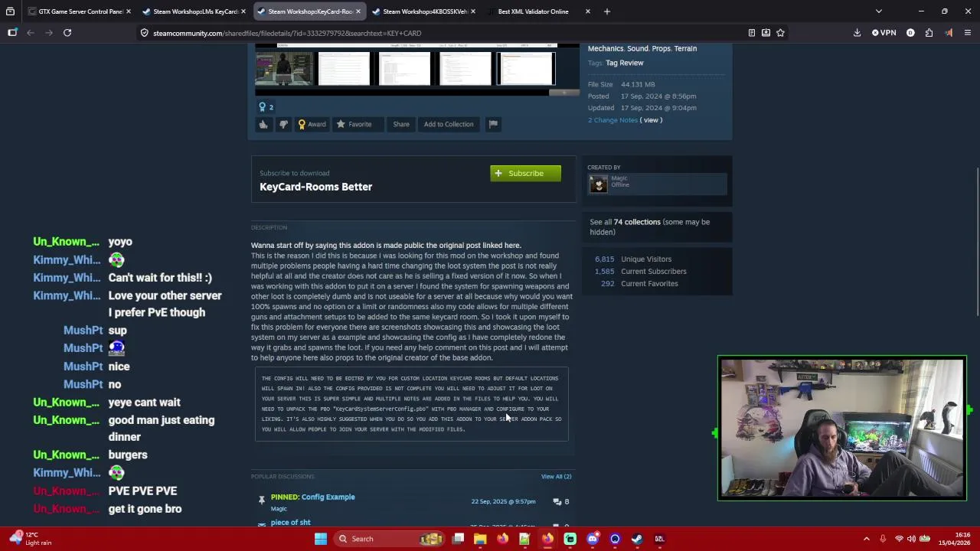Open the browser hamburger menu

click(968, 33)
